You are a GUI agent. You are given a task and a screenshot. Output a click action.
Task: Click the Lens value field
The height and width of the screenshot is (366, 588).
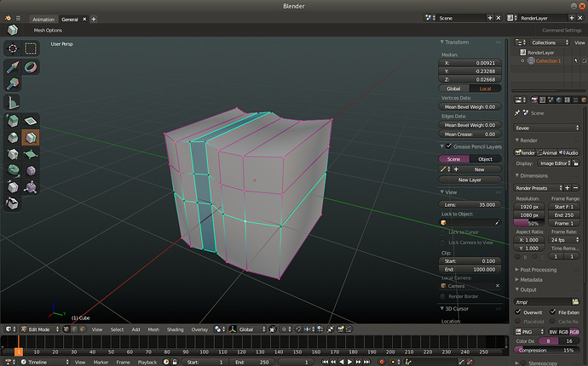[x=470, y=204]
